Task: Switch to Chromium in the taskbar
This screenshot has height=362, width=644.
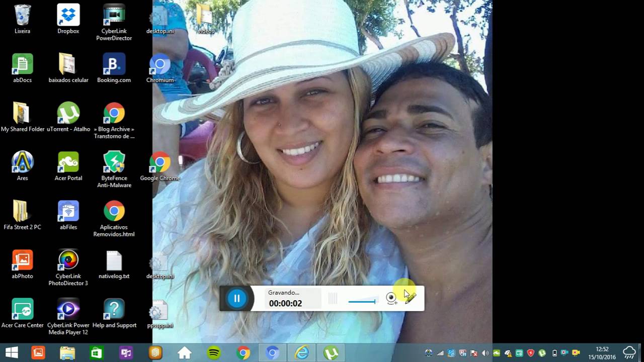Action: tap(272, 353)
